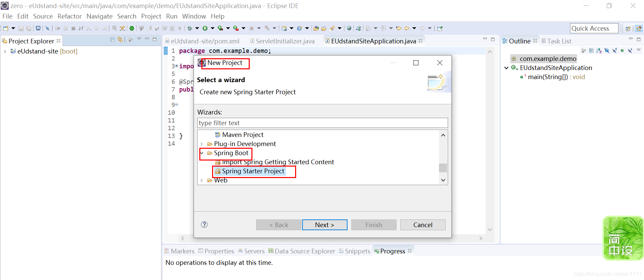Screen dimensions: 644x280
Task: Collapse the Spring Boot wizard folder
Action: coord(202,153)
